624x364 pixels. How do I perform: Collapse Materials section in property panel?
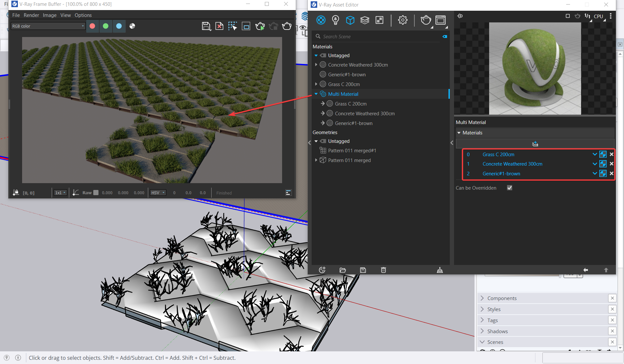pyautogui.click(x=459, y=133)
